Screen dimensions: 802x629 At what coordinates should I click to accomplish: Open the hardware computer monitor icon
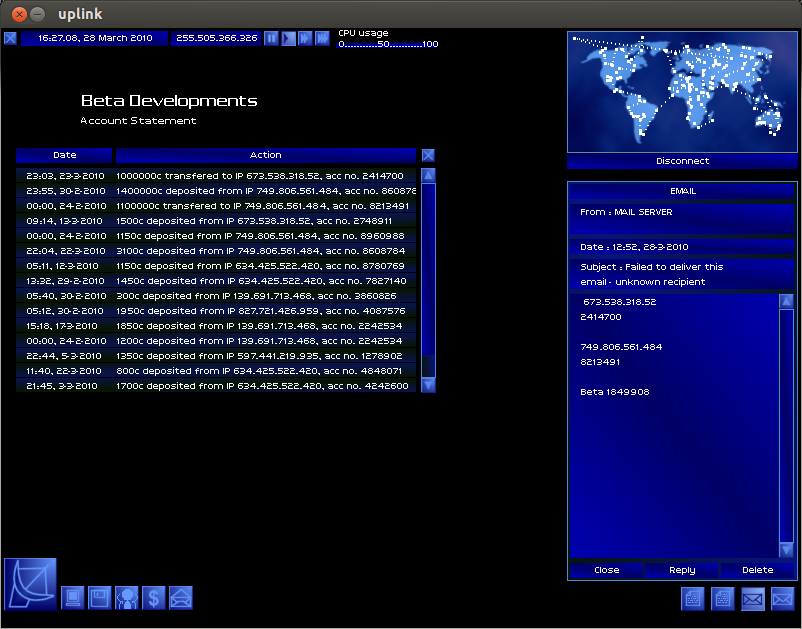click(73, 598)
